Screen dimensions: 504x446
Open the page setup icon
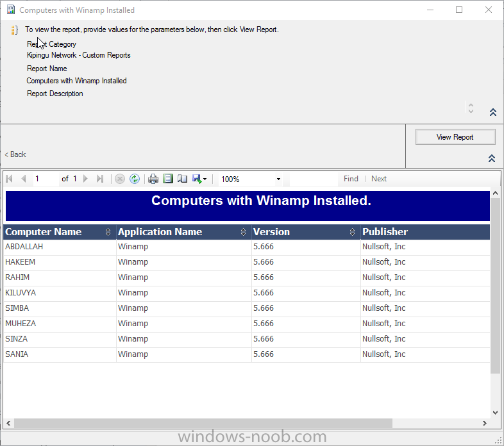pos(182,179)
